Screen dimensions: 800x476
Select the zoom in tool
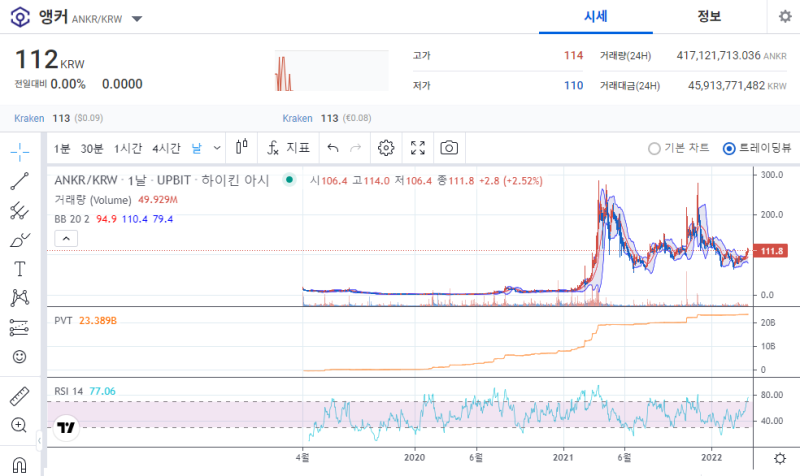pos(19,425)
